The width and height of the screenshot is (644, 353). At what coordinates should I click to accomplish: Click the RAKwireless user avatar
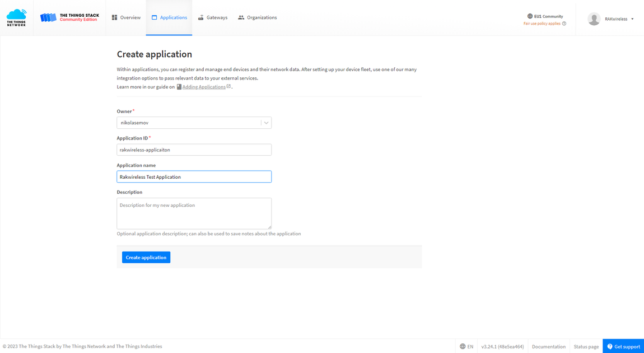pos(594,19)
